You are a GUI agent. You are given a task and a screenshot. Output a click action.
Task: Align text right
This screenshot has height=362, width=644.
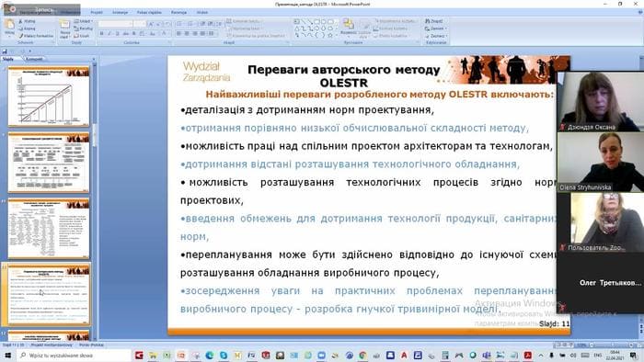pos(195,34)
